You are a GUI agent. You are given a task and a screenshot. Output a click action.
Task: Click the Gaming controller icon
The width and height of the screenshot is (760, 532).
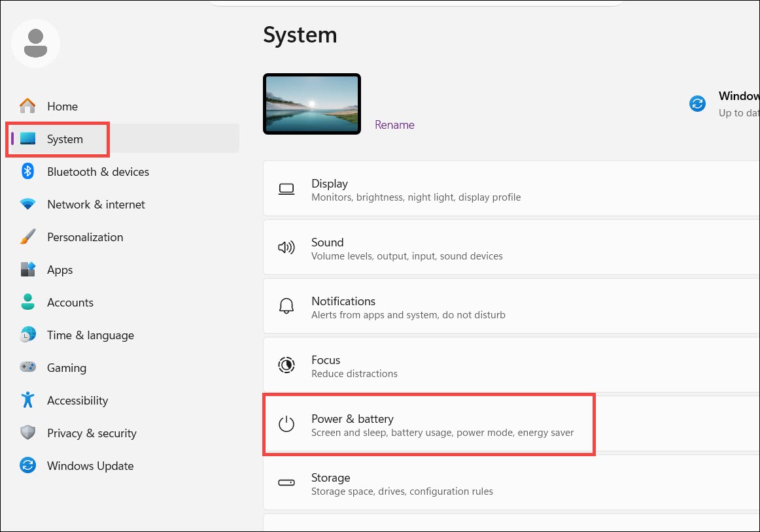(27, 367)
